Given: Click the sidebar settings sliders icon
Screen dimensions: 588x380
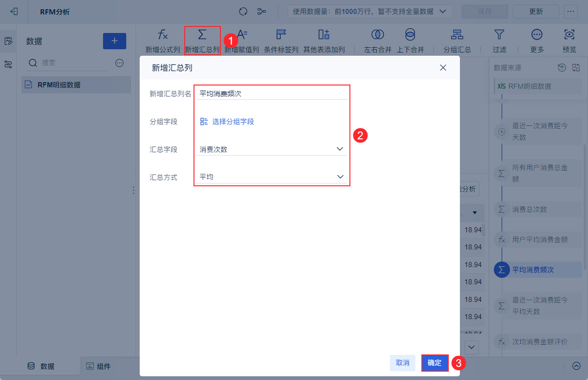Looking at the screenshot, I should [8, 64].
